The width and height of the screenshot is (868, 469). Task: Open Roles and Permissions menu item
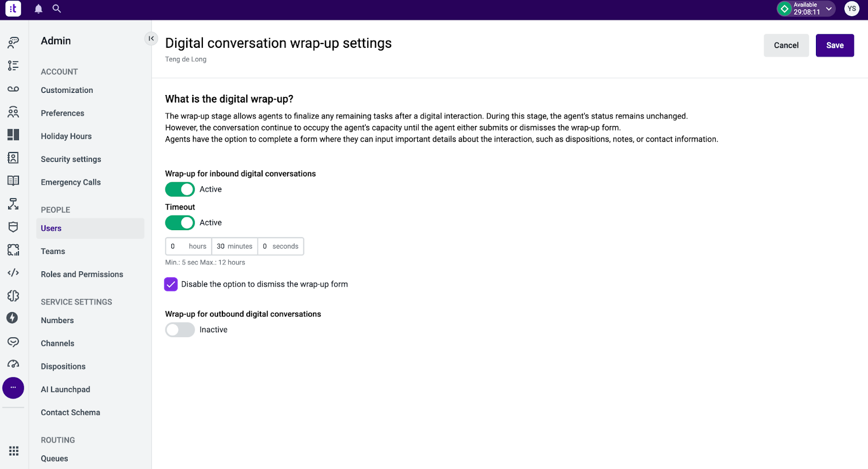(82, 275)
